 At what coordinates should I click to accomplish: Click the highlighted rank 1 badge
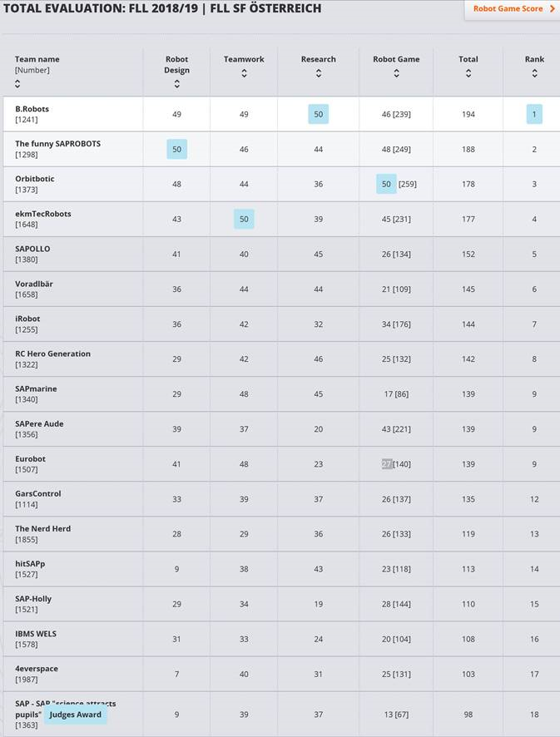[534, 114]
